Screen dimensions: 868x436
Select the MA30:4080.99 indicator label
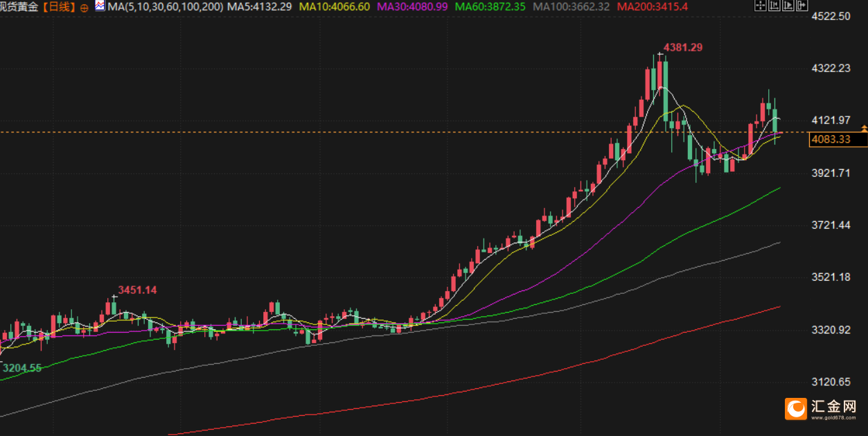click(x=412, y=7)
